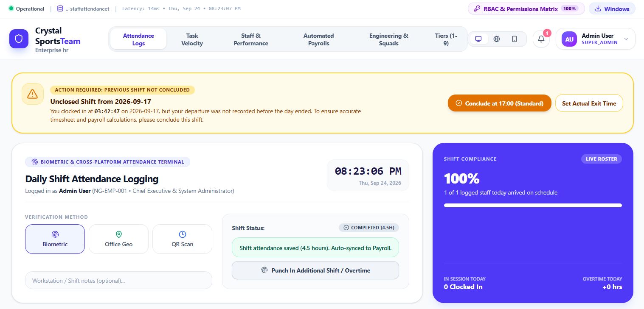Click the Windows download button
Screen dimensions: 644x309
[x=612, y=8]
